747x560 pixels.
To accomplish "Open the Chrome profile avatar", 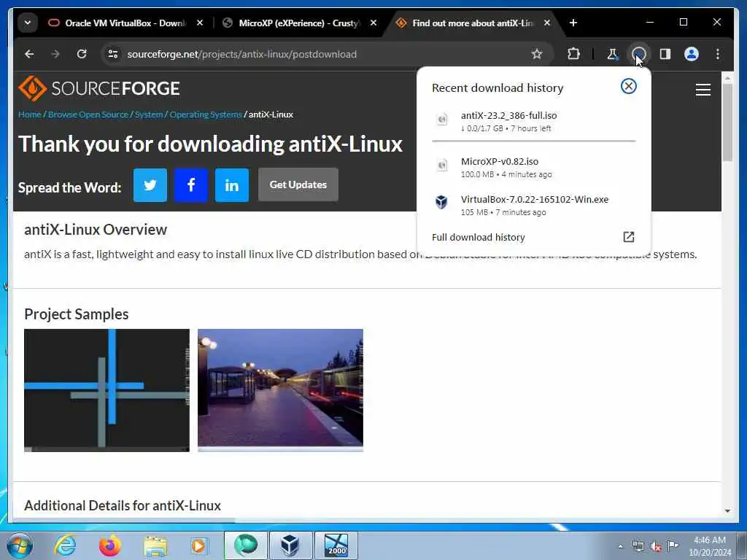I will [x=692, y=54].
